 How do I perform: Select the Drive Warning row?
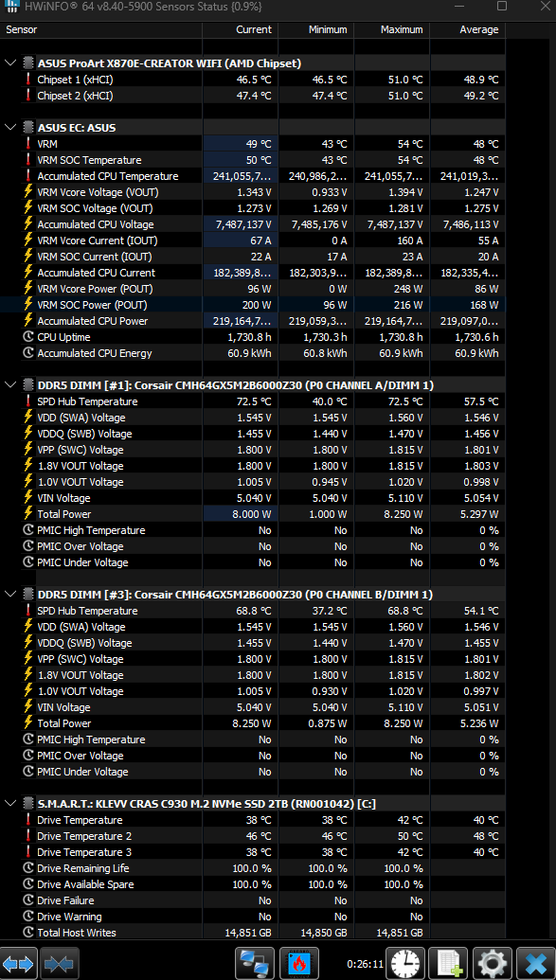click(x=253, y=917)
